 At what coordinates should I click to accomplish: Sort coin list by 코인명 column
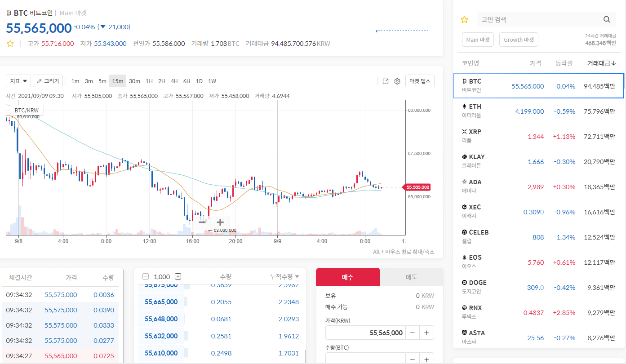[471, 63]
